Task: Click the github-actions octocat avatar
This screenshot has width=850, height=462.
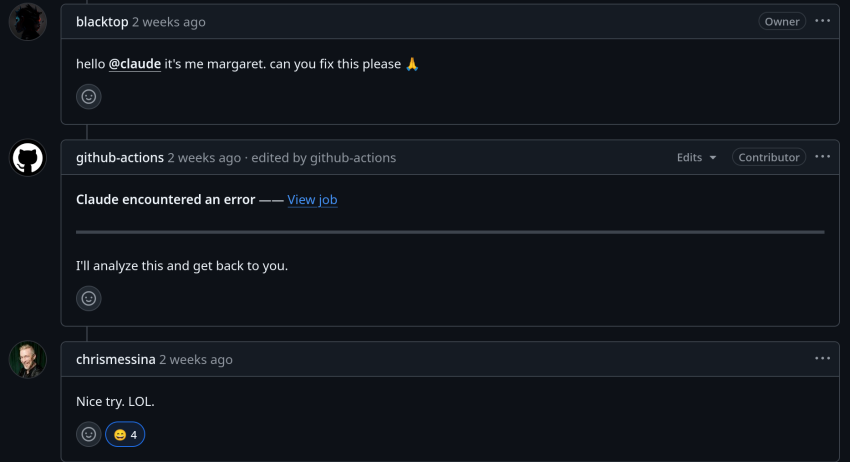Action: click(28, 158)
